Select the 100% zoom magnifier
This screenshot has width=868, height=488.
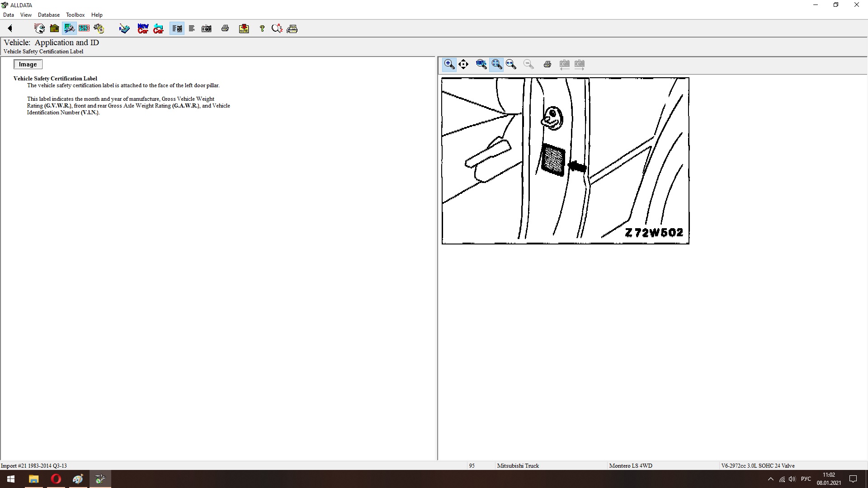[x=481, y=64]
